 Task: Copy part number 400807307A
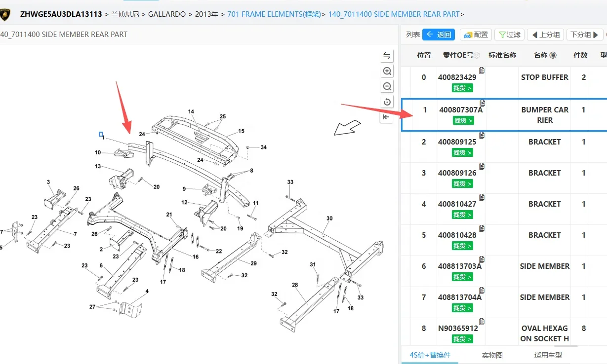pos(482,103)
